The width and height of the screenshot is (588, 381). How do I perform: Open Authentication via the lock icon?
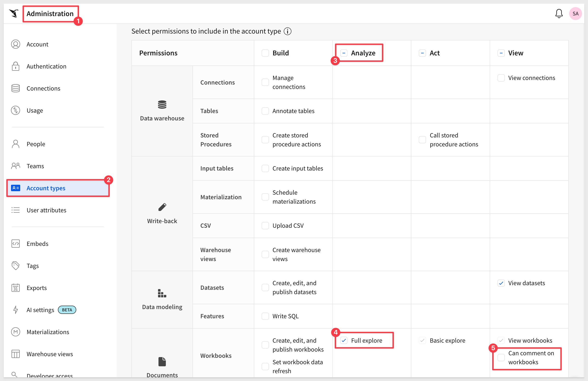[x=16, y=66]
